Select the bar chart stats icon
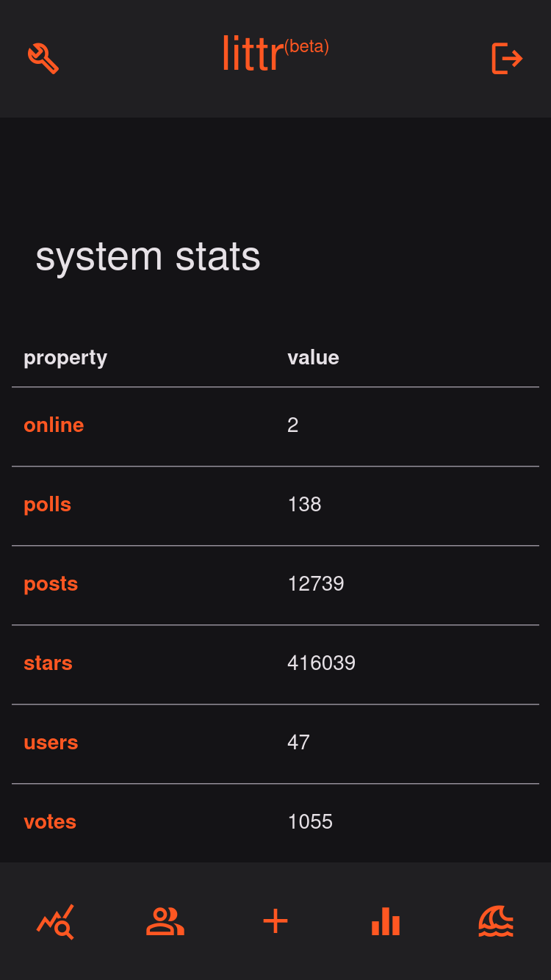The height and width of the screenshot is (980, 551). pos(385,922)
